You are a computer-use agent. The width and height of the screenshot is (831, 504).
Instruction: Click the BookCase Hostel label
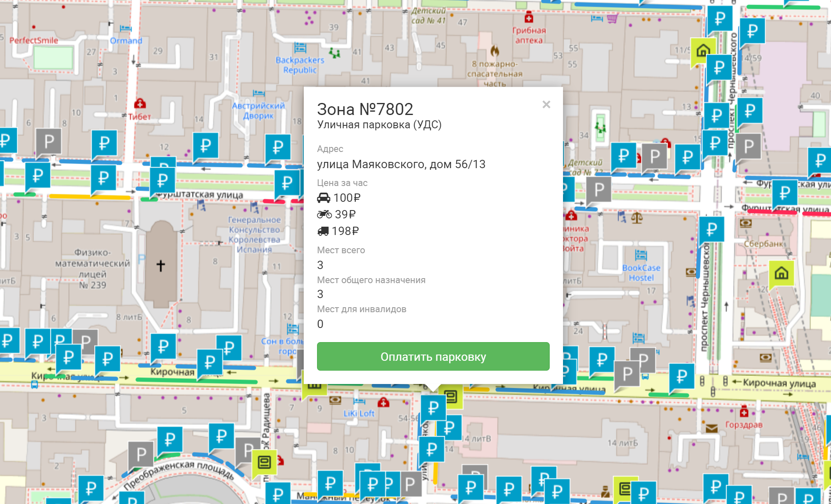[x=641, y=273]
